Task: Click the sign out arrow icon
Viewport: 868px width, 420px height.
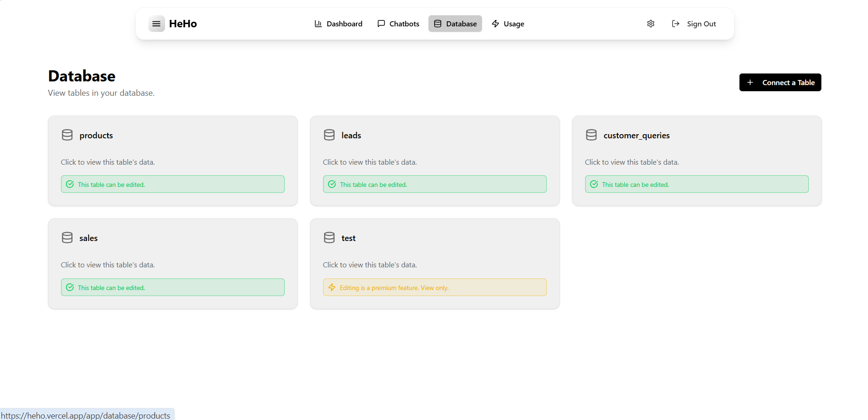Action: (676, 24)
